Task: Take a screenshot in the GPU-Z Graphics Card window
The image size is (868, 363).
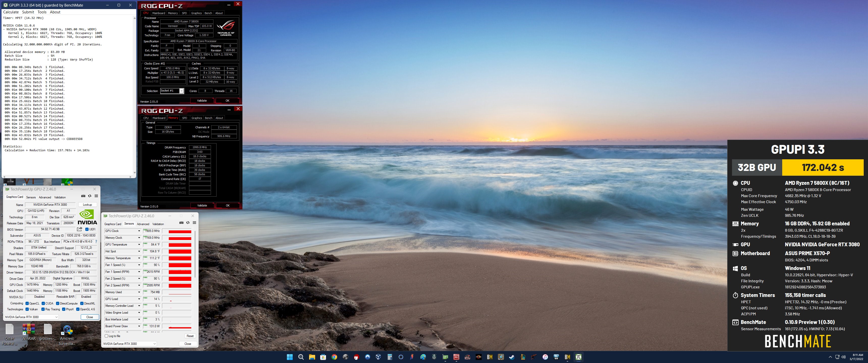Action: pyautogui.click(x=83, y=196)
